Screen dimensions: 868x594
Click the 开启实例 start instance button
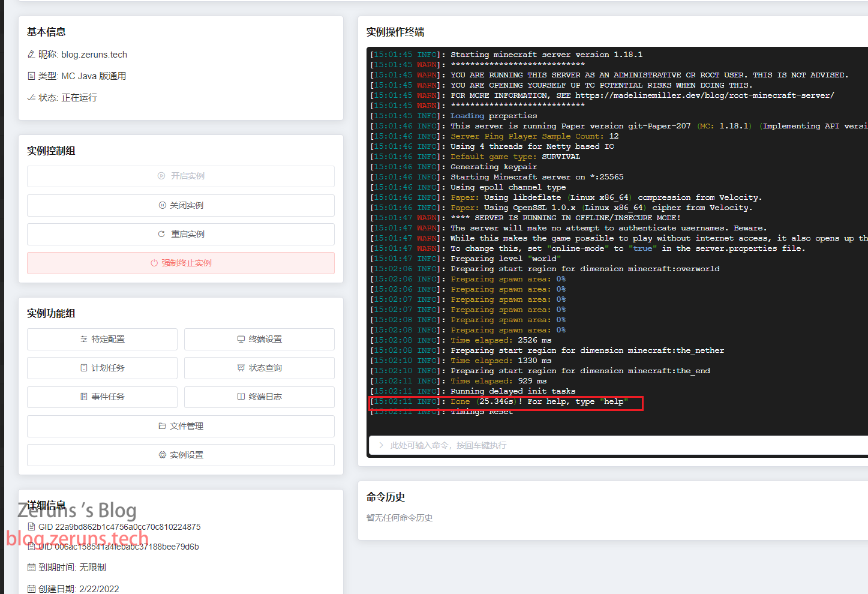[x=181, y=176]
